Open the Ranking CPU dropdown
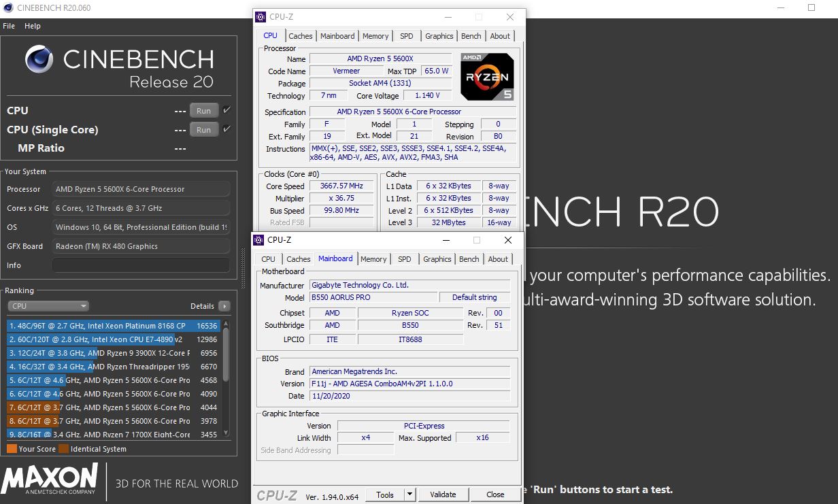Screen dimensions: 838x504 [x=48, y=306]
